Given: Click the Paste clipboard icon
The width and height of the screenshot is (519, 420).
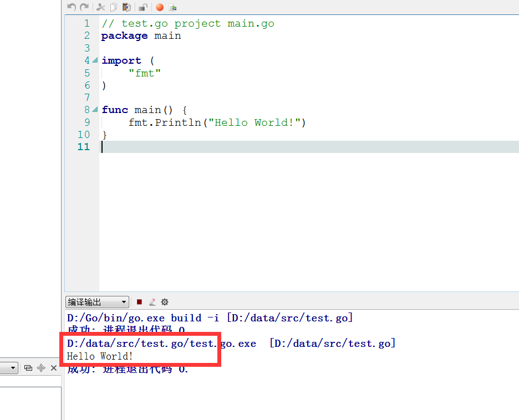Looking at the screenshot, I should [x=126, y=7].
